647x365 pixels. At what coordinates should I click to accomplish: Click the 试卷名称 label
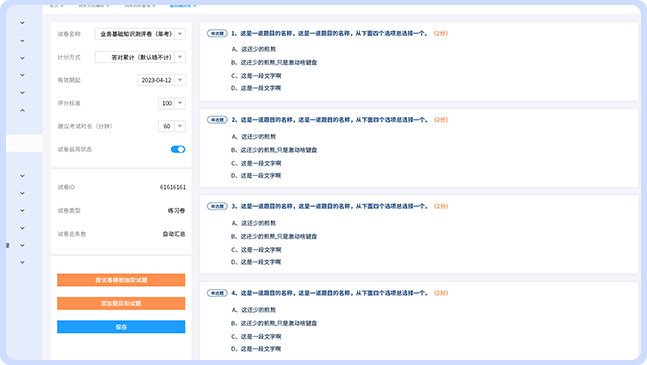click(69, 34)
